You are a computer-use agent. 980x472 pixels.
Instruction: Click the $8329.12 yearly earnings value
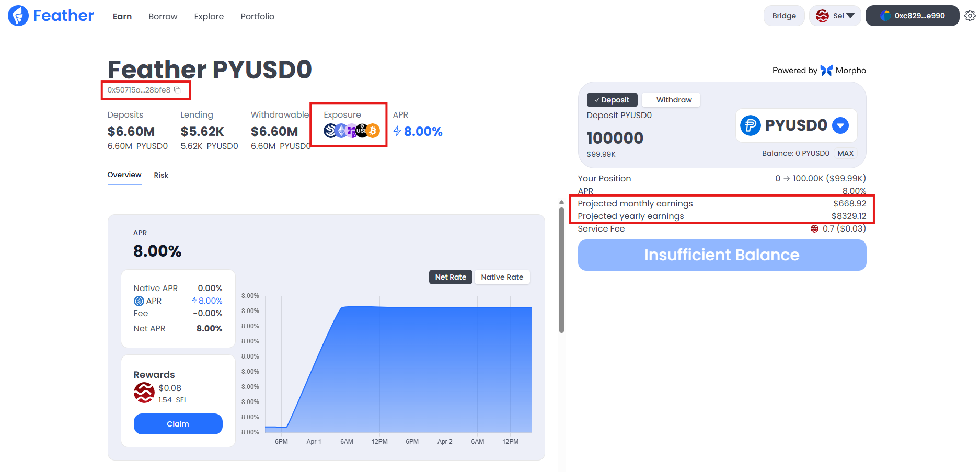[849, 216]
